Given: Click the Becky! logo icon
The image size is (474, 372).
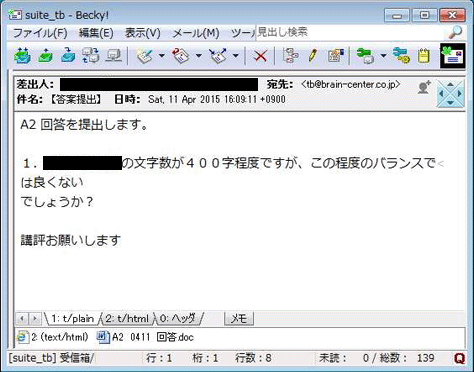Looking at the screenshot, I should pos(452,56).
